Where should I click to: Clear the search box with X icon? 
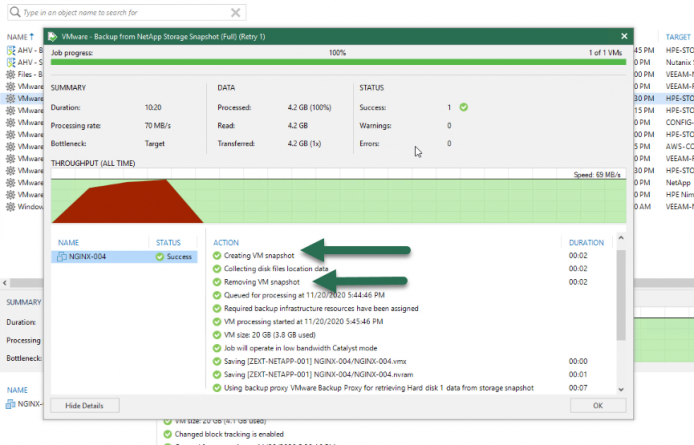(x=235, y=12)
